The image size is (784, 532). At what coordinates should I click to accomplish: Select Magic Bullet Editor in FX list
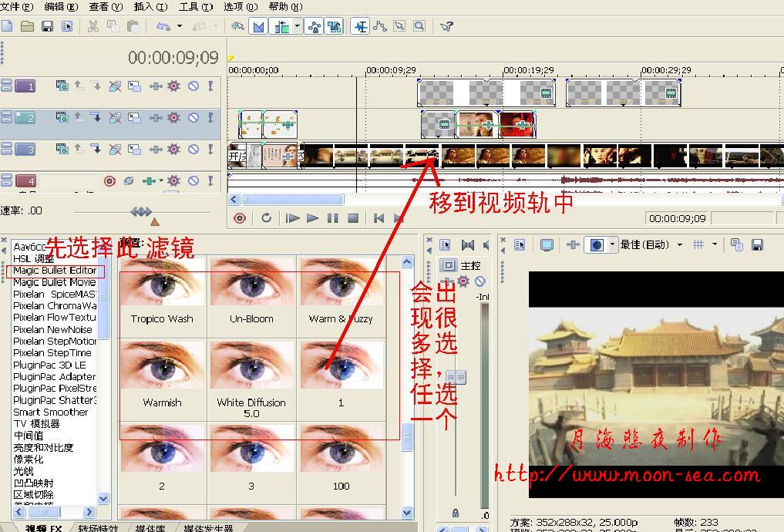[x=55, y=271]
